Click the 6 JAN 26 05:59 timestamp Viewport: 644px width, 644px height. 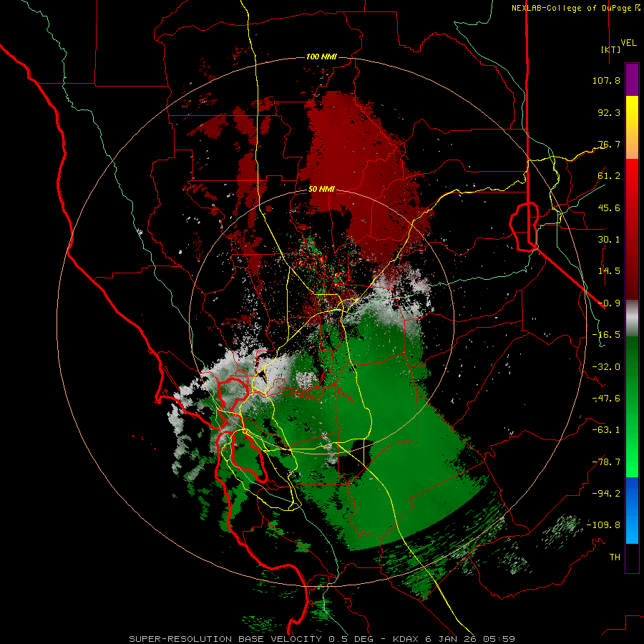(x=470, y=639)
